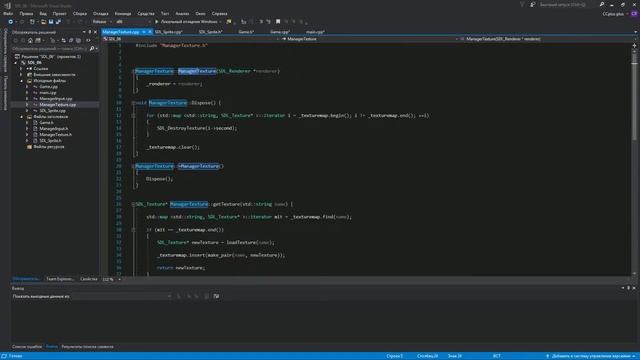Click the Solution Explorer search field
Image resolution: width=640 pixels, height=360 pixels.
tap(49, 49)
